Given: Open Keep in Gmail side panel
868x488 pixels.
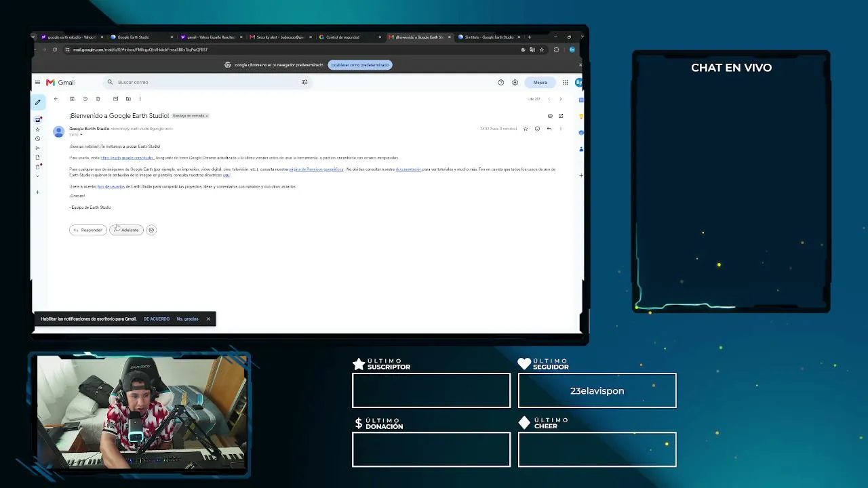Looking at the screenshot, I should point(581,116).
